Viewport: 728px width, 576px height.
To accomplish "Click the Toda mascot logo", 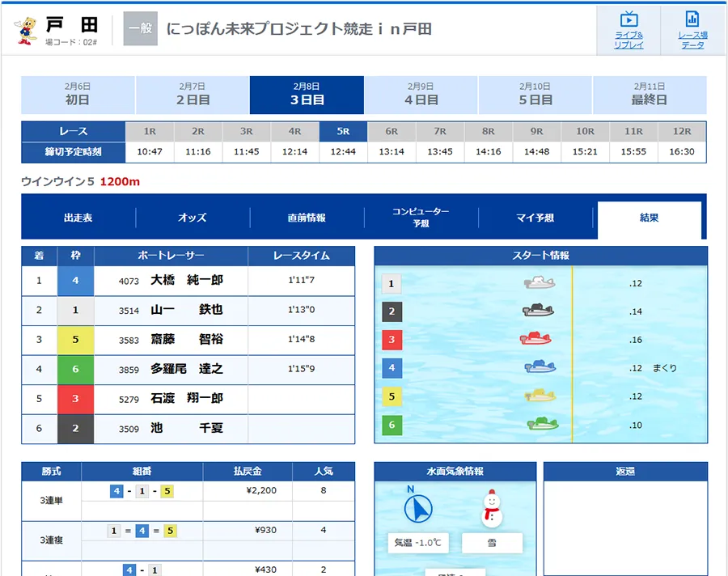I will pyautogui.click(x=27, y=29).
